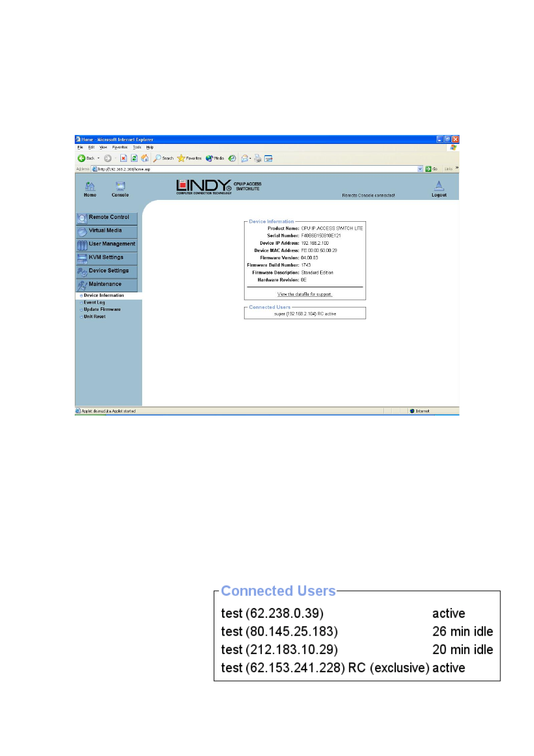
Task: Click the Remote Control menu icon
Action: click(82, 218)
